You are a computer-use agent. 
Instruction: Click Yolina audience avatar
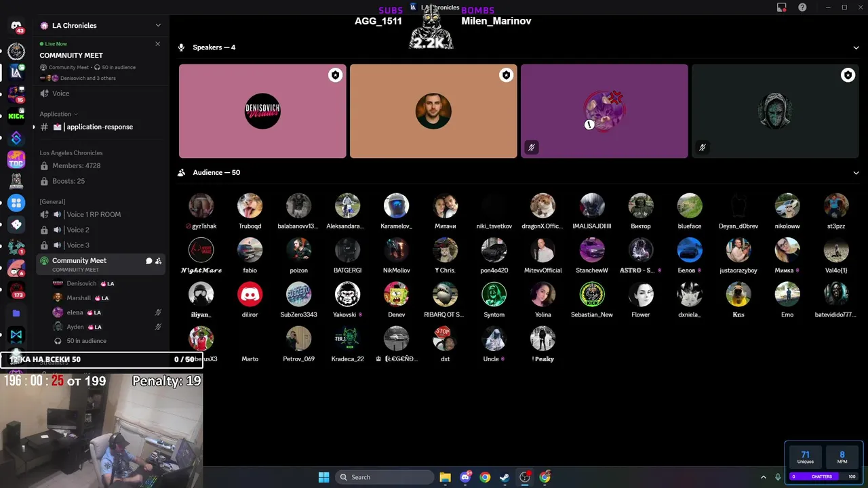[x=542, y=294]
